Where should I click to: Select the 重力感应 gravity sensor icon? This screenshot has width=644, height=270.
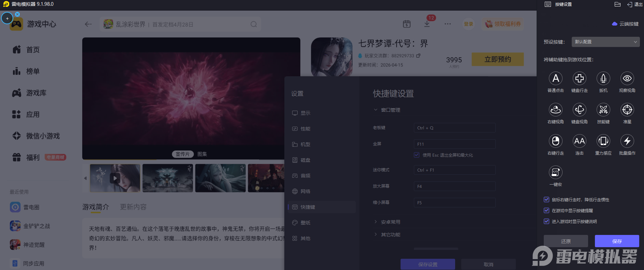pyautogui.click(x=603, y=141)
